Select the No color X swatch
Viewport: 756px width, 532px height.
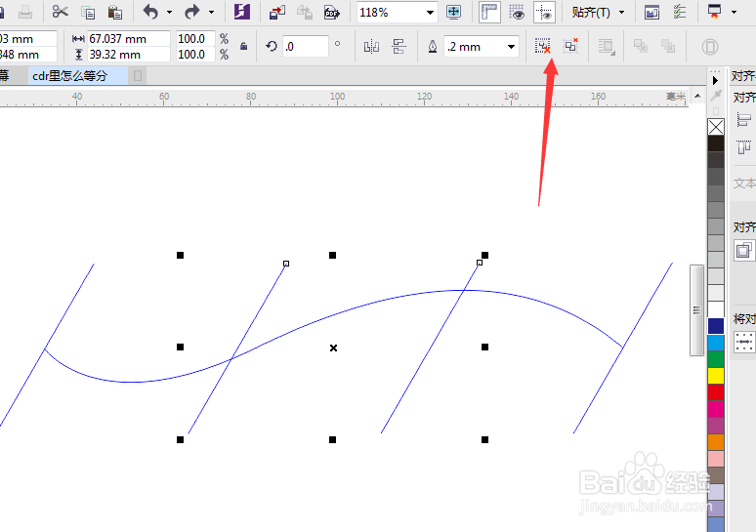coord(716,127)
